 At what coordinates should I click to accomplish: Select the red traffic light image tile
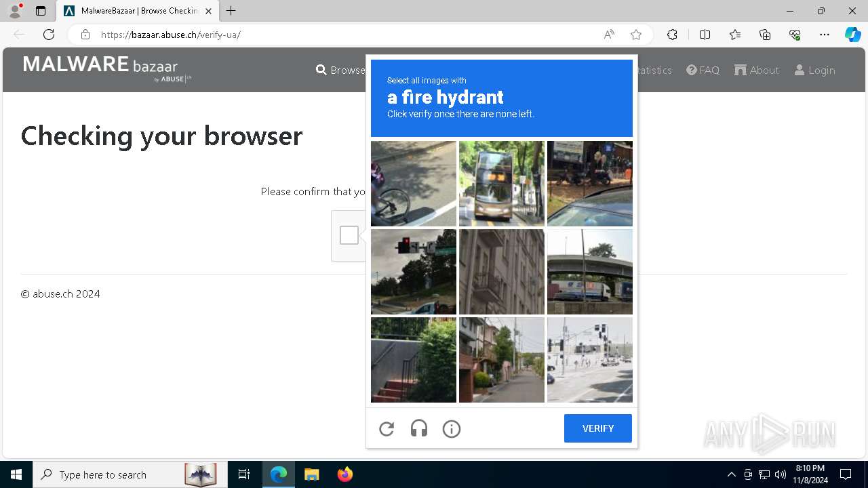414,272
